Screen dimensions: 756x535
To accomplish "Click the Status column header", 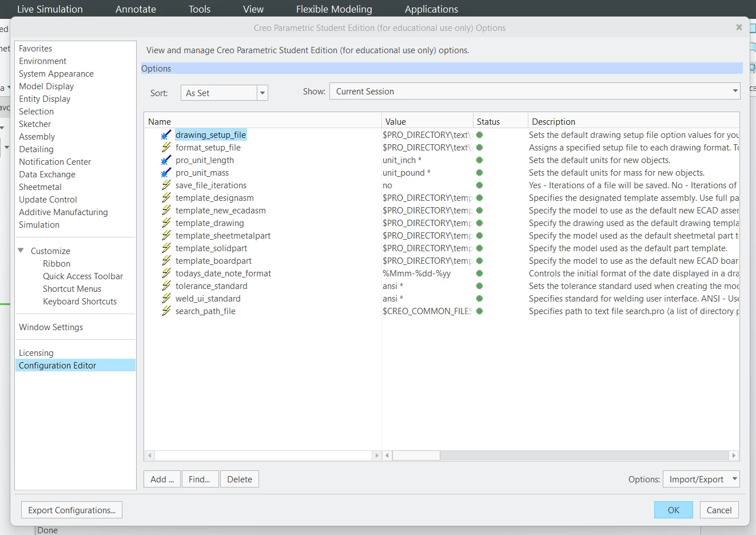I will [500, 121].
